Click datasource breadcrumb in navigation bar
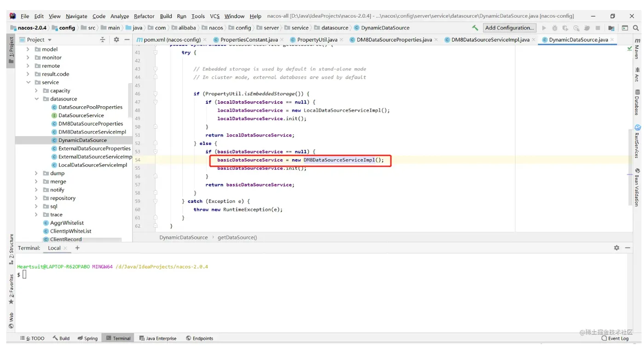644x349 pixels. coord(335,28)
